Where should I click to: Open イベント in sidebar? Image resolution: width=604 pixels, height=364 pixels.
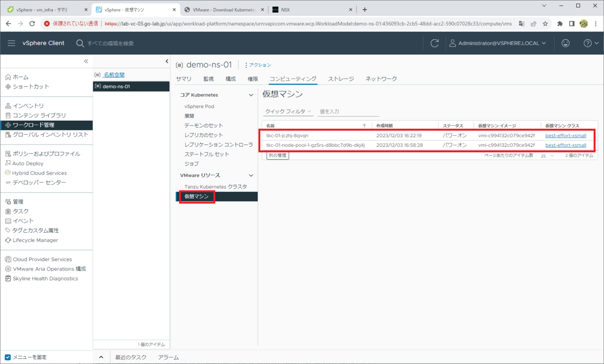[20, 221]
